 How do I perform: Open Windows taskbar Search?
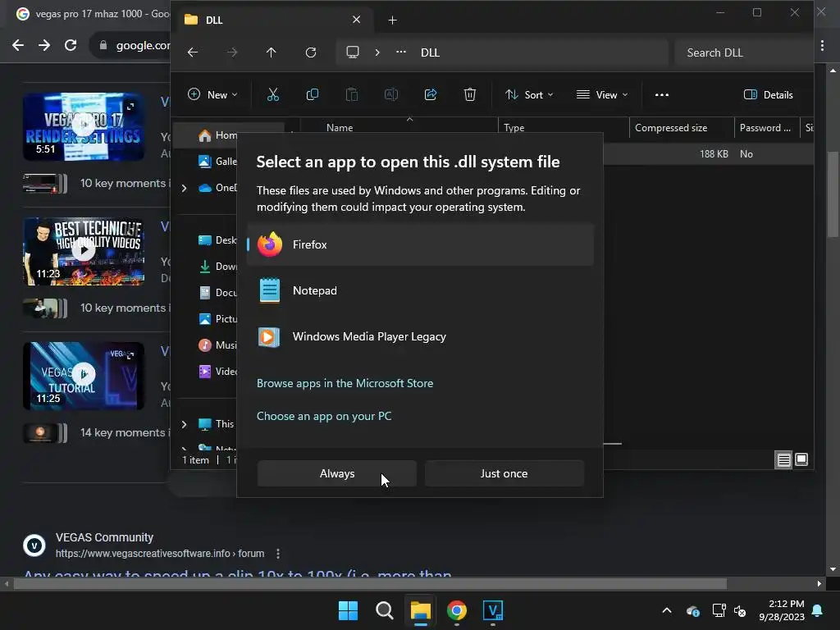385,610
